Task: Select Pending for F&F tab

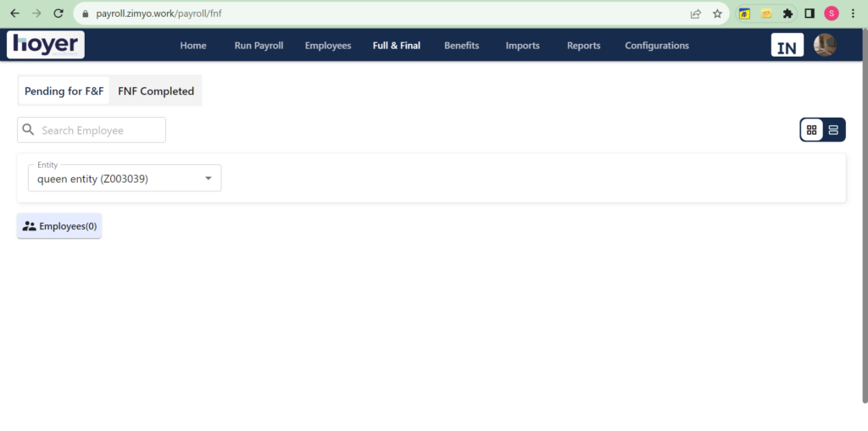Action: pyautogui.click(x=64, y=91)
